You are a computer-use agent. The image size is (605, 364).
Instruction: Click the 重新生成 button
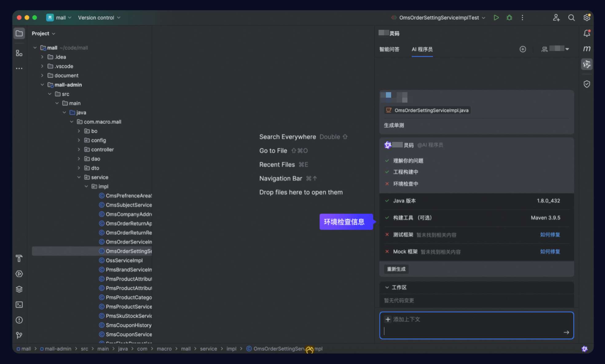(x=396, y=269)
